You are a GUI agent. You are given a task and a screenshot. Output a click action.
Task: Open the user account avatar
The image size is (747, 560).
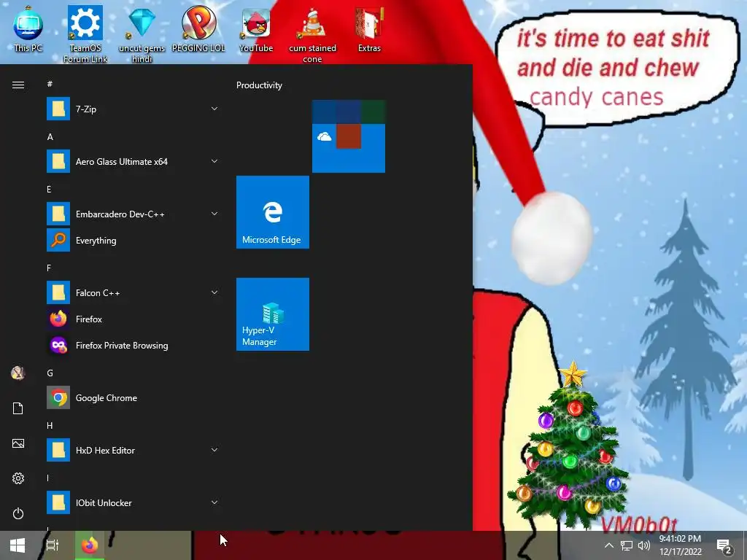(x=18, y=373)
